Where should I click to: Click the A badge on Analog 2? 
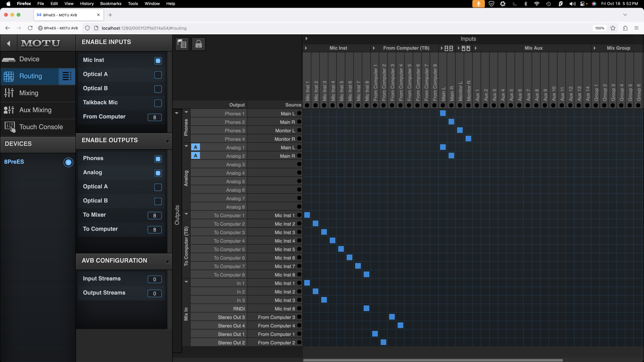pos(195,156)
